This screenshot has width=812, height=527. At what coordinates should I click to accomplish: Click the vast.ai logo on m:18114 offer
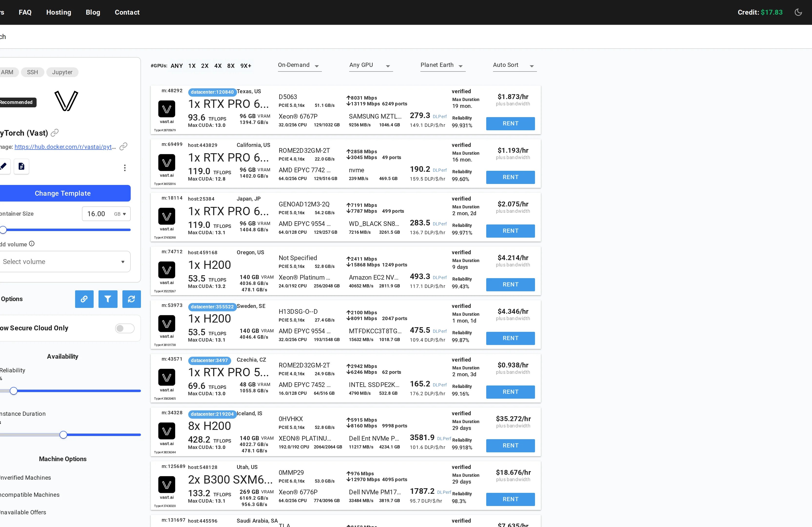[167, 216]
